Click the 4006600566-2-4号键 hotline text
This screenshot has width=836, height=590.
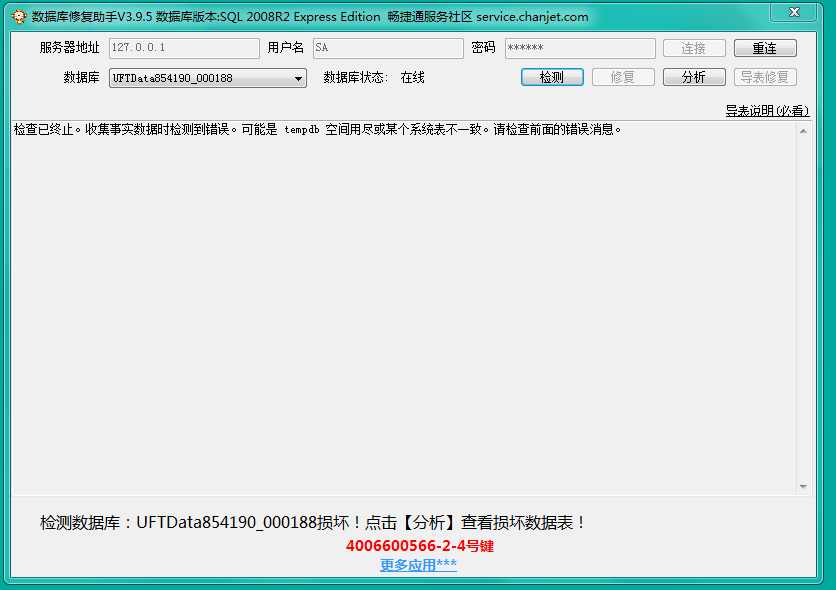tap(420, 546)
